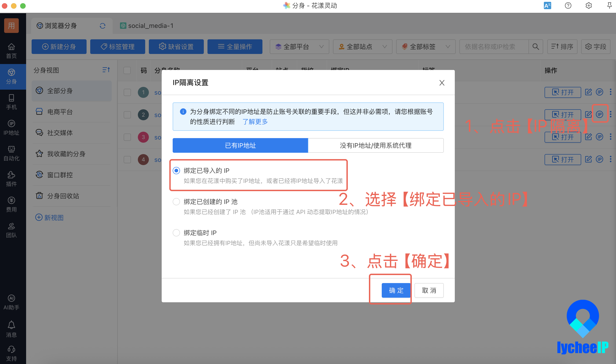Click the search magnifier icon

536,47
